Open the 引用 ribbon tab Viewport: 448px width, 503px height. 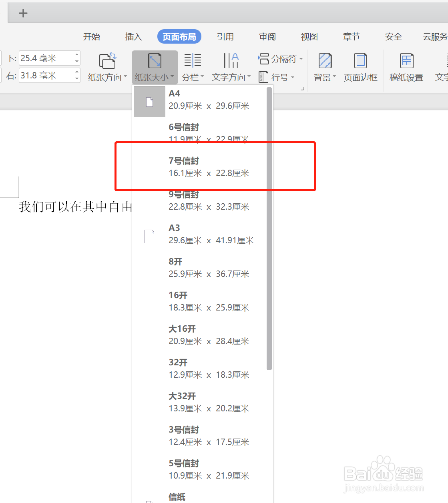tap(225, 37)
